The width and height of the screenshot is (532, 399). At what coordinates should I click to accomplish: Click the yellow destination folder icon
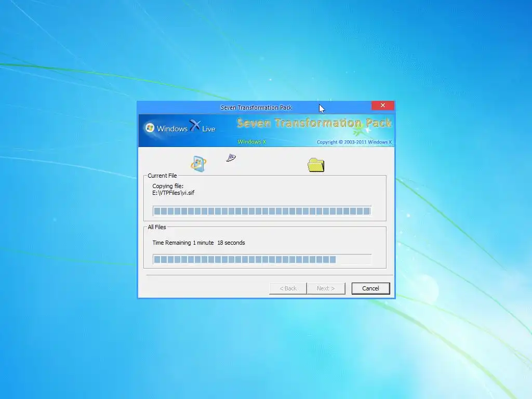(x=316, y=165)
